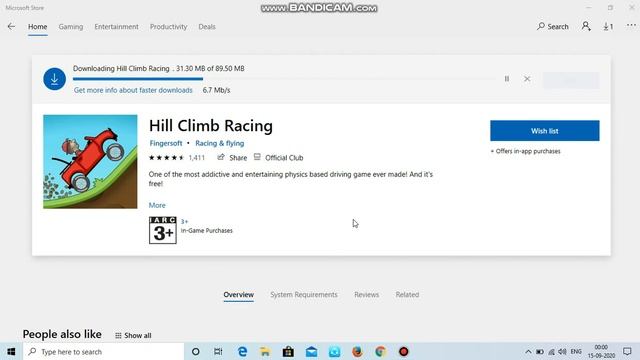Open downloads and updates indicator
Image resolution: width=640 pixels, height=360 pixels.
click(608, 27)
